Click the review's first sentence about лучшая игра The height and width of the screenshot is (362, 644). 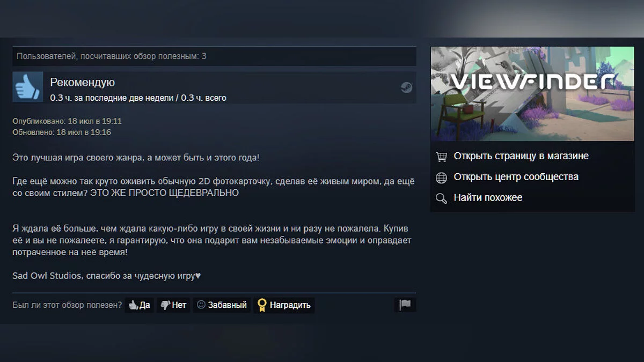point(136,158)
